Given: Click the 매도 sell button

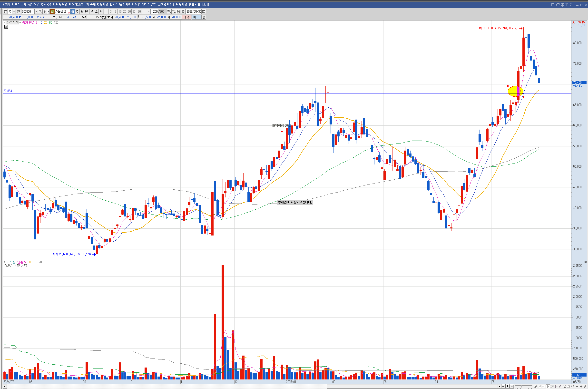Looking at the screenshot, I should pyautogui.click(x=196, y=17).
